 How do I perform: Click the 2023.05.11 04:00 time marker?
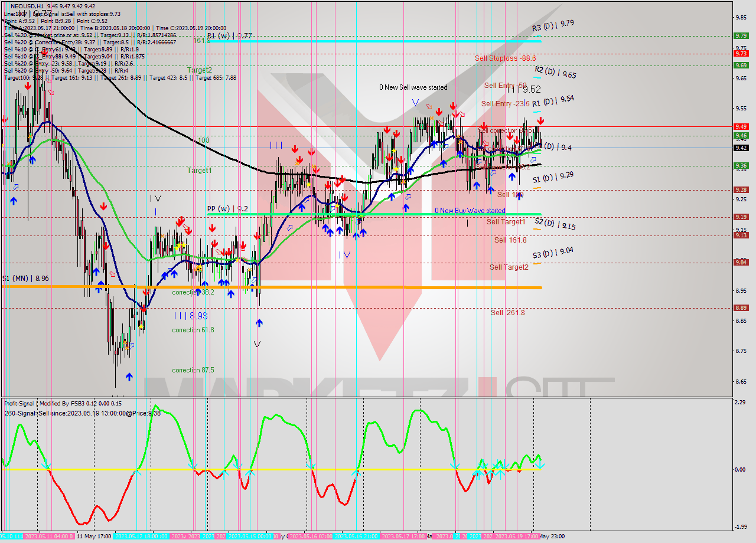pos(48,537)
